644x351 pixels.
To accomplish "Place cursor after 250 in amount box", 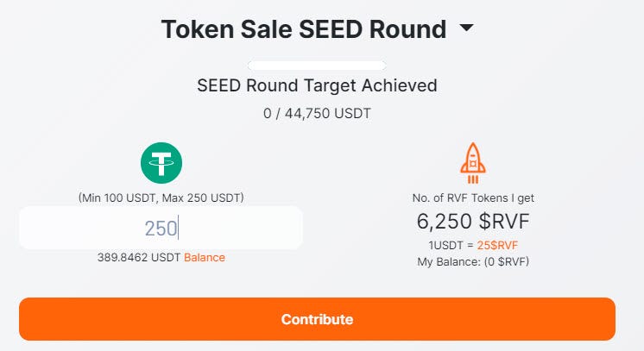I will point(179,229).
